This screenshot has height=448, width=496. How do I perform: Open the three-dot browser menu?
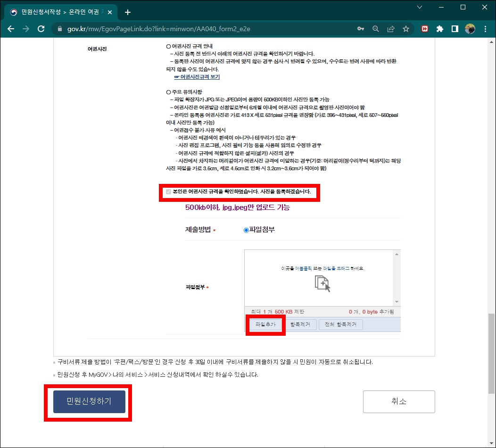[486, 29]
